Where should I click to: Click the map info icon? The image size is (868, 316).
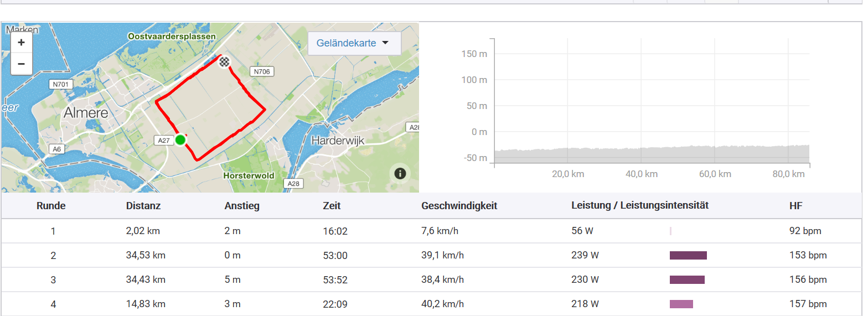pos(400,173)
